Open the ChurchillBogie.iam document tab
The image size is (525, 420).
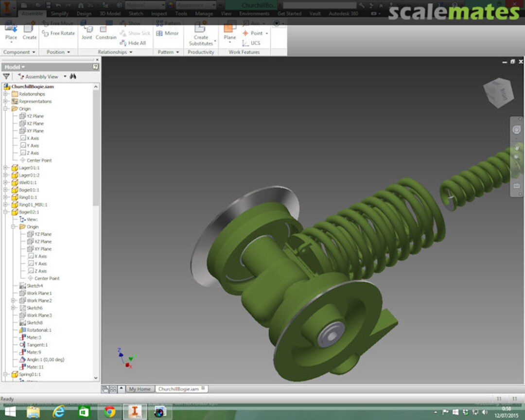178,389
